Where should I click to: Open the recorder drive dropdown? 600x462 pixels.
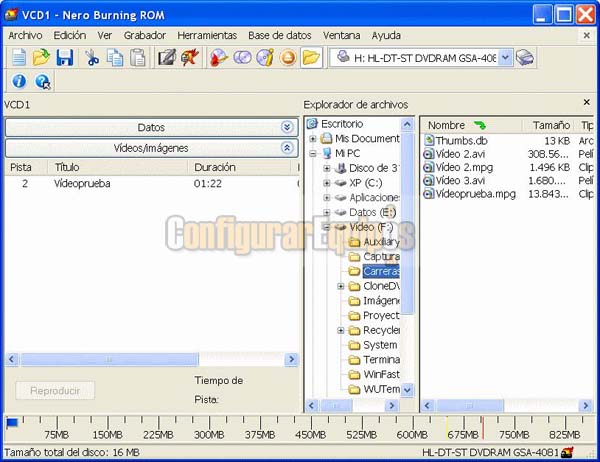pyautogui.click(x=505, y=57)
